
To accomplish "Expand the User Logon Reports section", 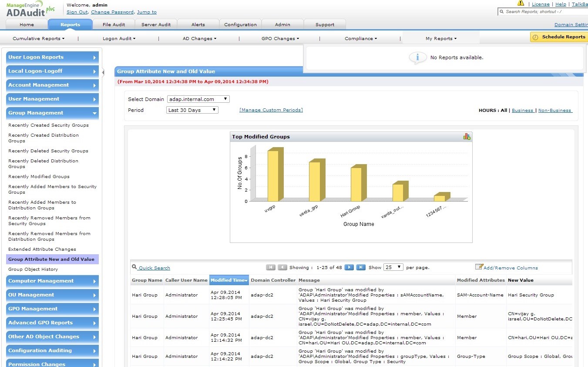I will [x=52, y=57].
